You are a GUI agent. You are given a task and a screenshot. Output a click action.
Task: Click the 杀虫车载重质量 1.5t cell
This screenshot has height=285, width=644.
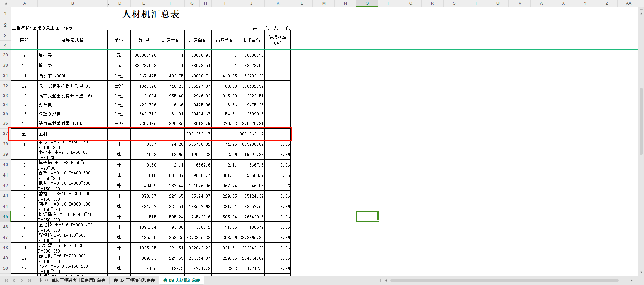point(73,123)
